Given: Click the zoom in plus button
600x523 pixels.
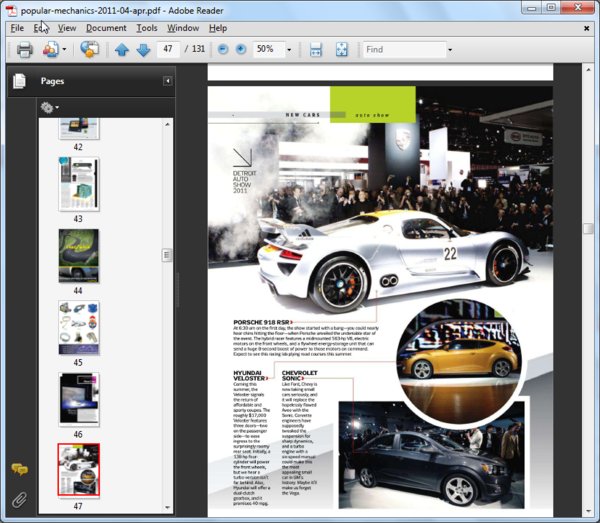Looking at the screenshot, I should coord(241,49).
